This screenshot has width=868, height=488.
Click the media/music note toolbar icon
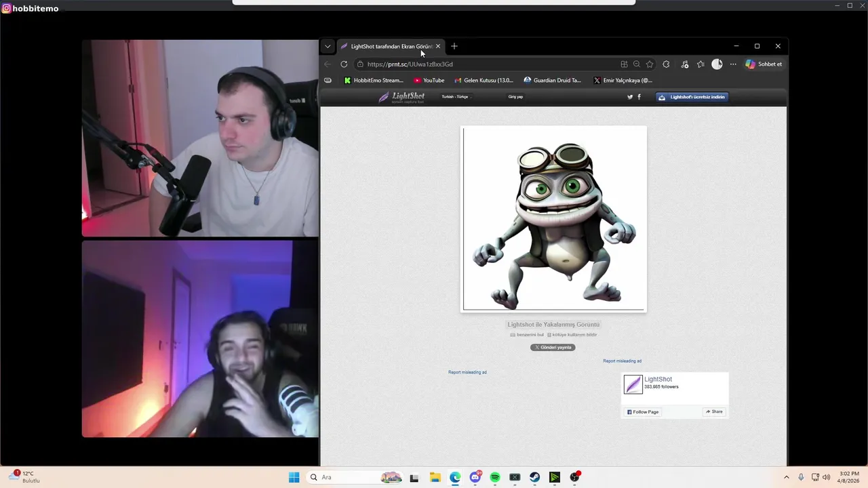(685, 64)
